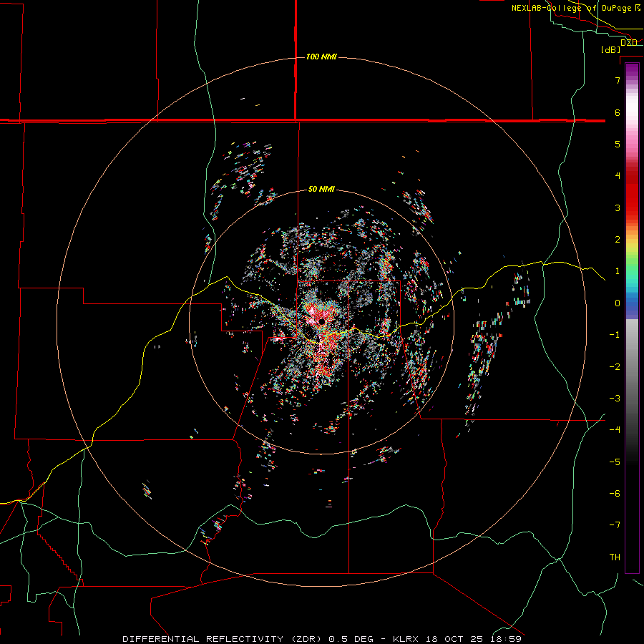Click the '-5' value on the color scale
Image resolution: width=644 pixels, height=644 pixels.
[615, 462]
